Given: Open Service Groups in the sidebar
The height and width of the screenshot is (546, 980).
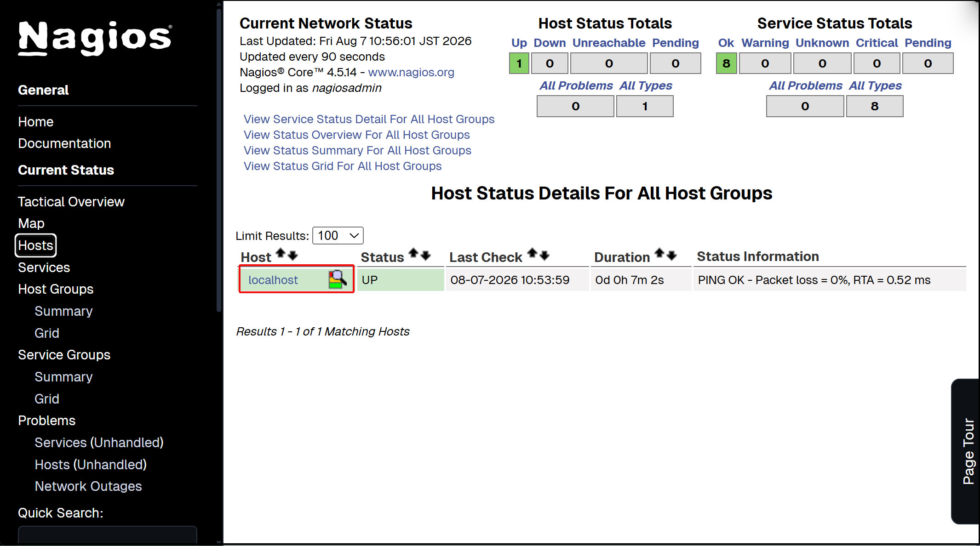Looking at the screenshot, I should click(x=64, y=355).
